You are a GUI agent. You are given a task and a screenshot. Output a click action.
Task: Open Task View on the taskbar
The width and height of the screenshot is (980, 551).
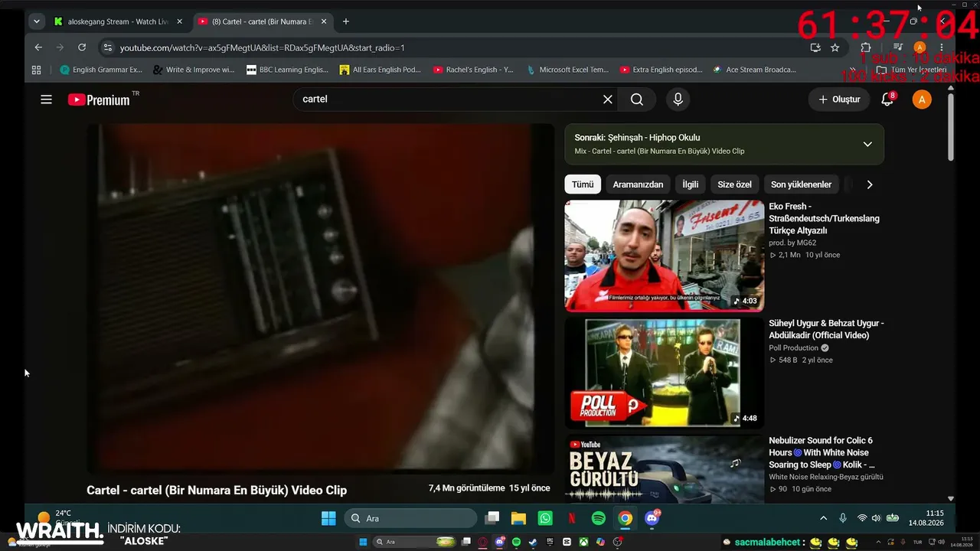tap(492, 518)
